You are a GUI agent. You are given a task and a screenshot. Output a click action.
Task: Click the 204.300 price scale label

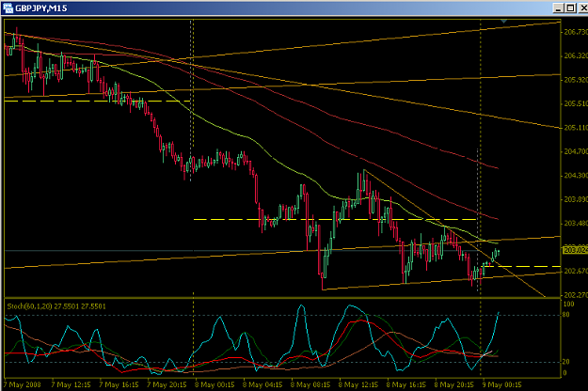click(x=576, y=175)
